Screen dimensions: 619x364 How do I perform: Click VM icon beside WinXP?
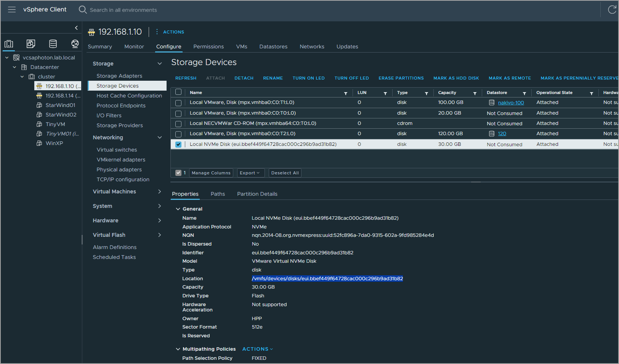pyautogui.click(x=39, y=143)
